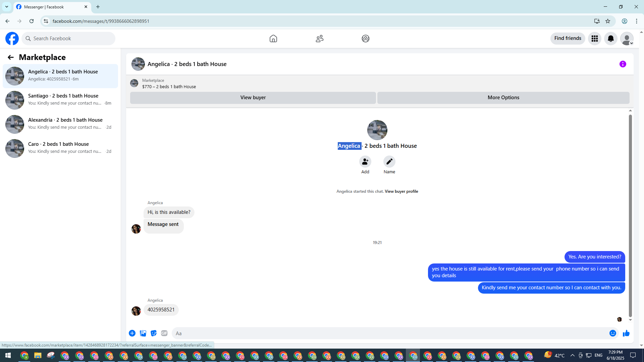
Task: Open Chrome profile icon
Action: pyautogui.click(x=625, y=21)
